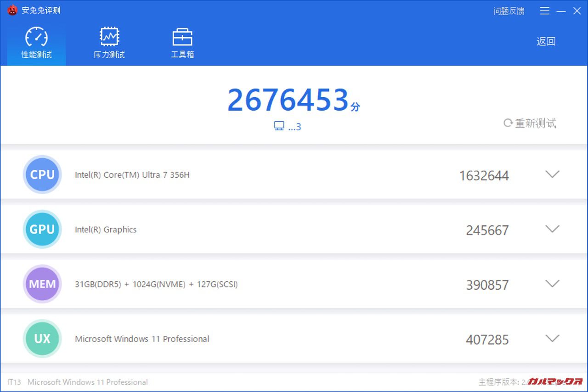Viewport: 588px width, 392px height.
Task: Expand the GPU score details chevron
Action: [x=552, y=229]
